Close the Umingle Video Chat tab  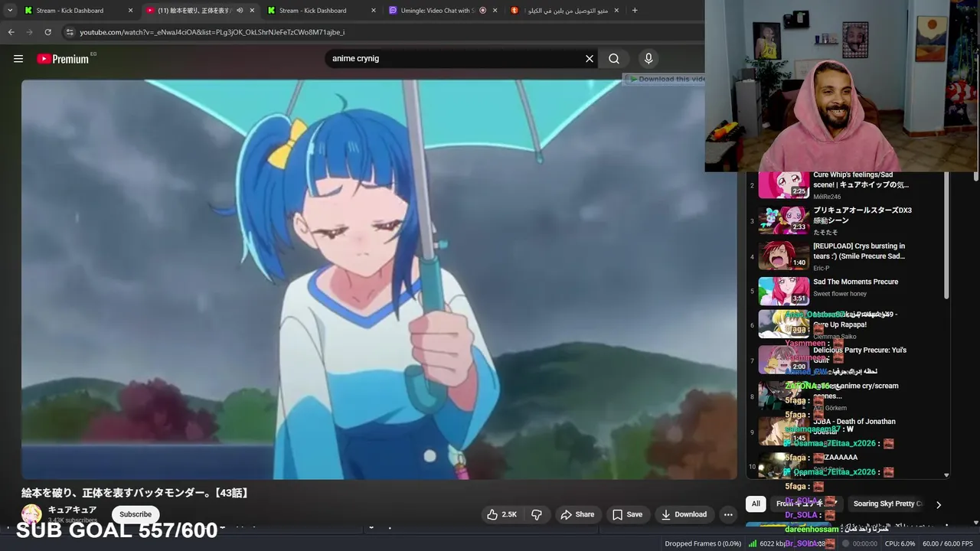pyautogui.click(x=495, y=11)
